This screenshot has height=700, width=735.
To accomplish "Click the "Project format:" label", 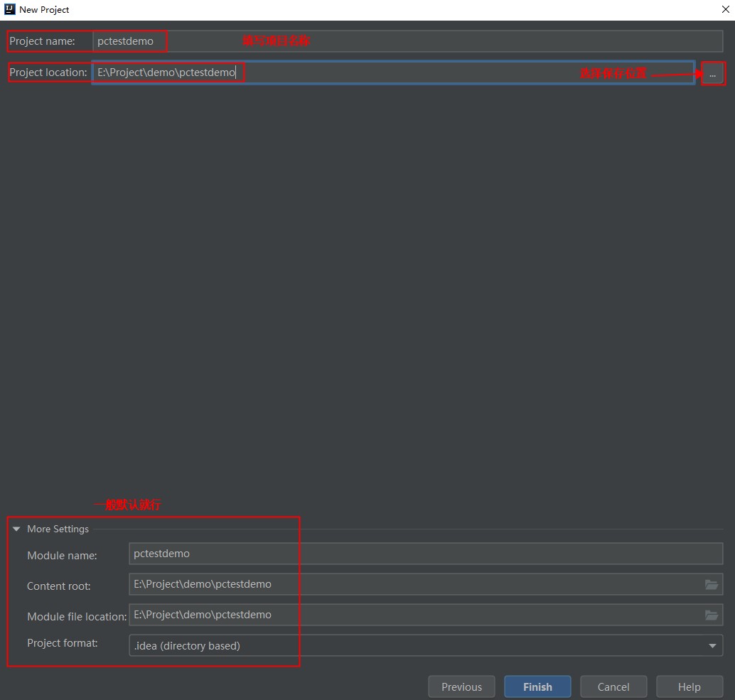I will [x=63, y=643].
